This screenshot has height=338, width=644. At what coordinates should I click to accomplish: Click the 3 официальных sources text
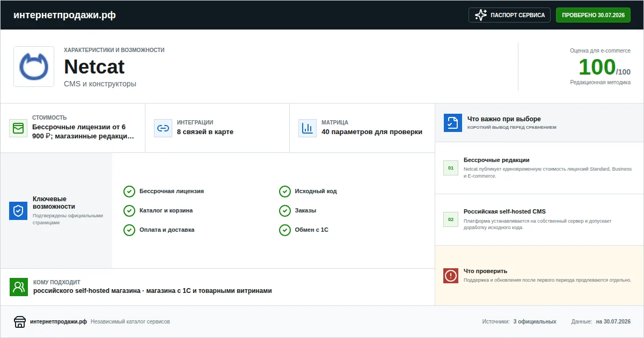(x=535, y=322)
